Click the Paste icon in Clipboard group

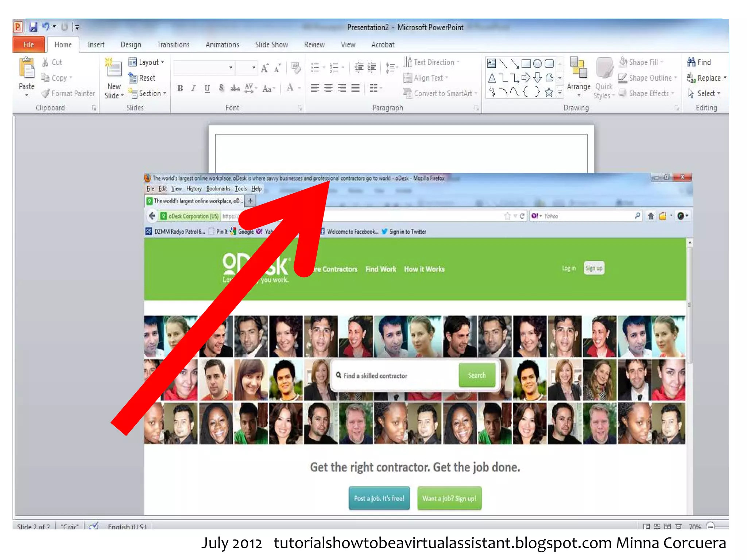(x=27, y=69)
